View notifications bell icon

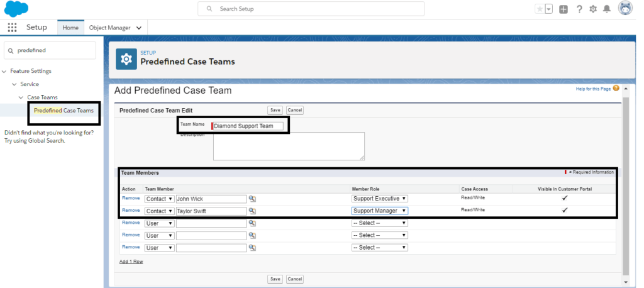click(x=607, y=9)
